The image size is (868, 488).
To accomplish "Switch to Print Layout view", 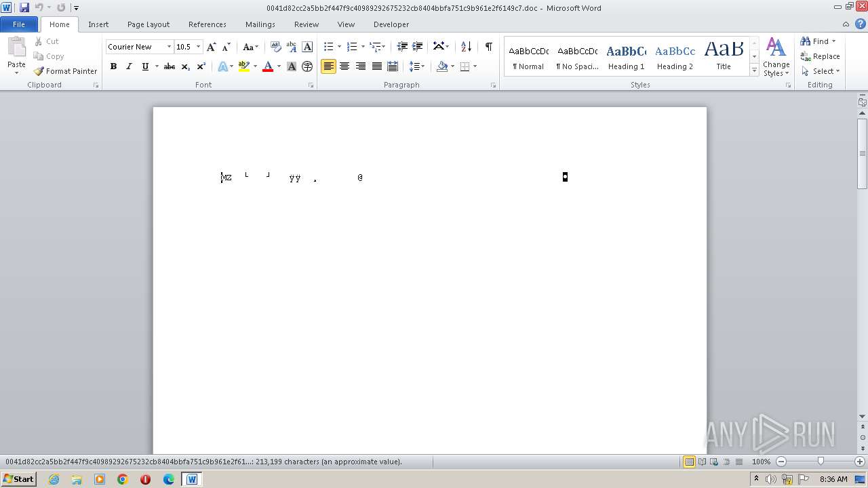I will 689,462.
